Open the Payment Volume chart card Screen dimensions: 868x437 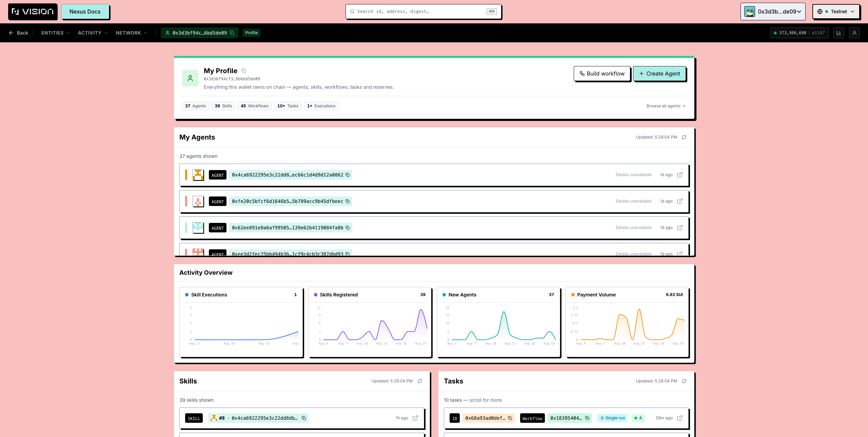click(x=627, y=322)
